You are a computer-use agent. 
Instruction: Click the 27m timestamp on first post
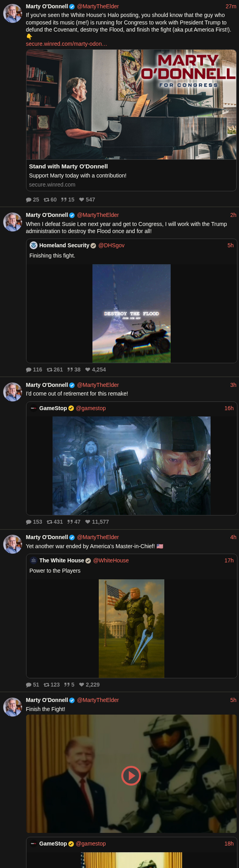[x=231, y=6]
